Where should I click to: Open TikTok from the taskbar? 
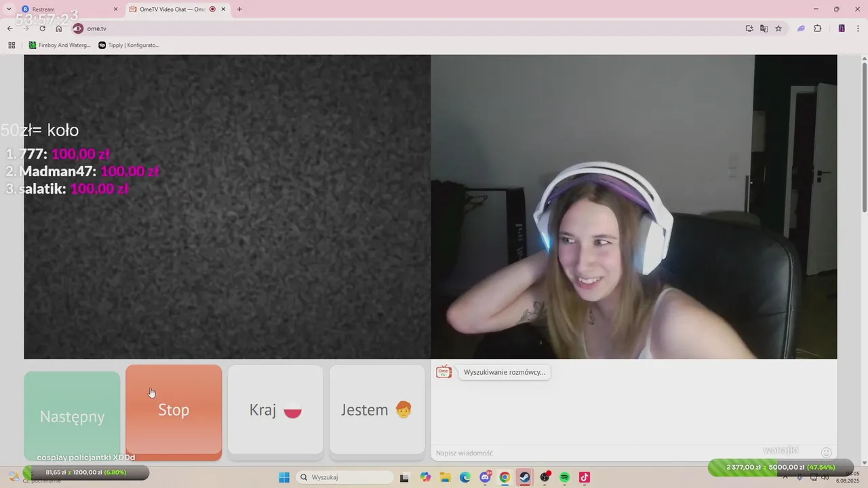click(585, 477)
